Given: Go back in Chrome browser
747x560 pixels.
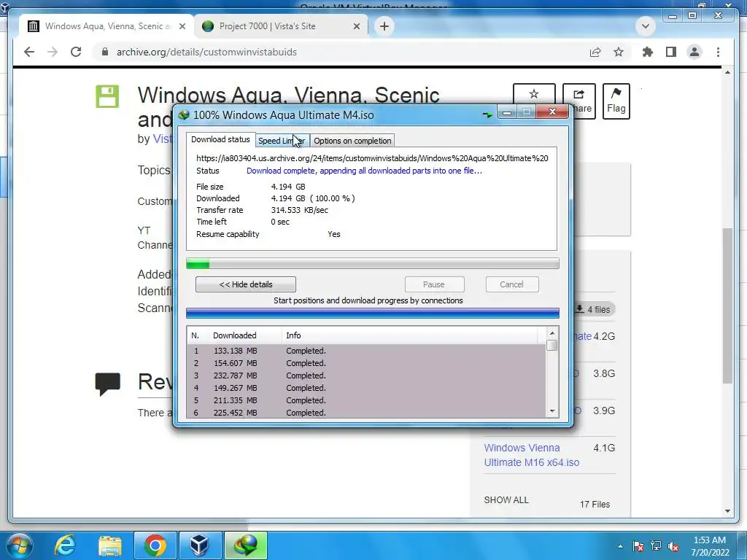Looking at the screenshot, I should coord(29,52).
